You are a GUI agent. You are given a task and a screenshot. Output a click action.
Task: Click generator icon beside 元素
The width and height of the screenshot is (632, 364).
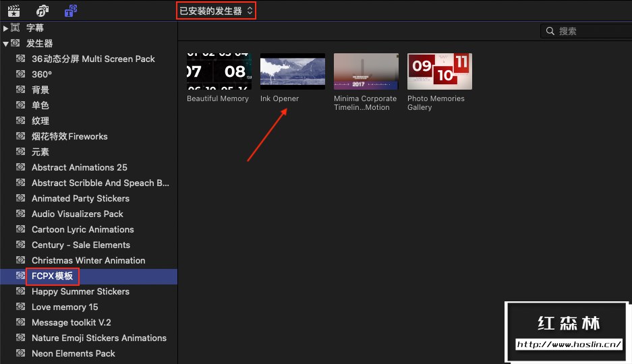20,151
